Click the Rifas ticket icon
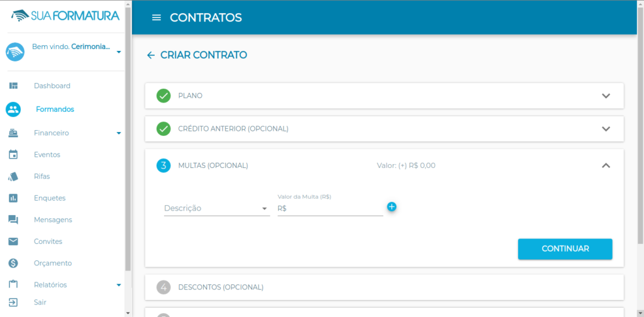 tap(14, 177)
